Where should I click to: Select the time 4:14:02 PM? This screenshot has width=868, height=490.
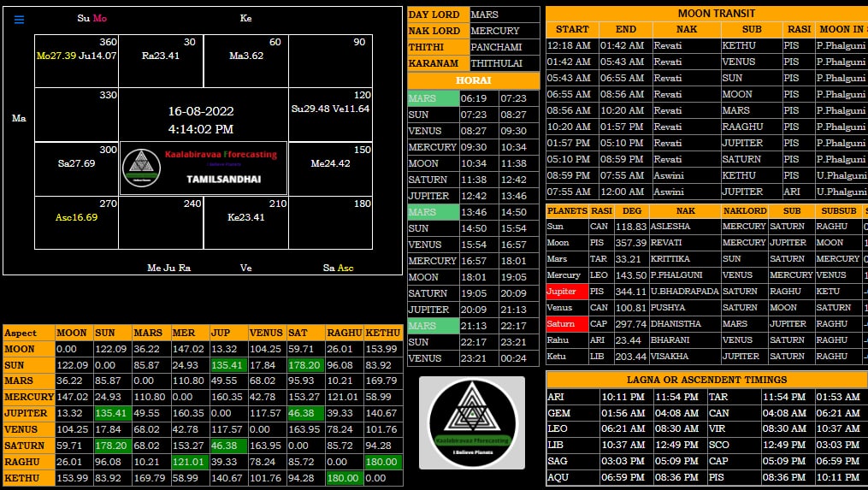[201, 130]
